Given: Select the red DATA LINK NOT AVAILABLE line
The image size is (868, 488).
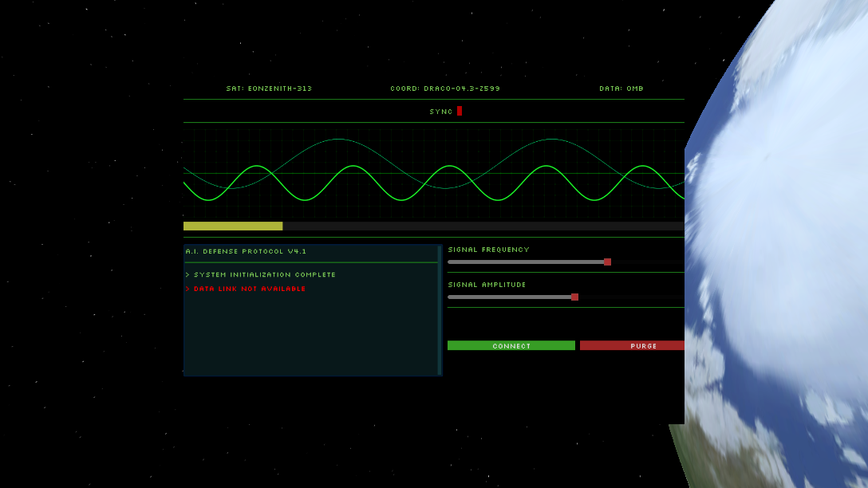Looking at the screenshot, I should point(246,289).
